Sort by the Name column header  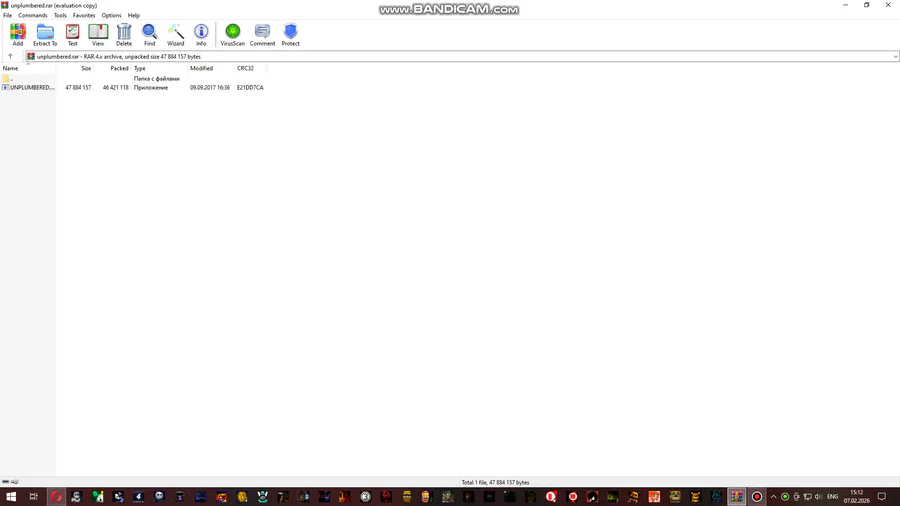pyautogui.click(x=28, y=68)
